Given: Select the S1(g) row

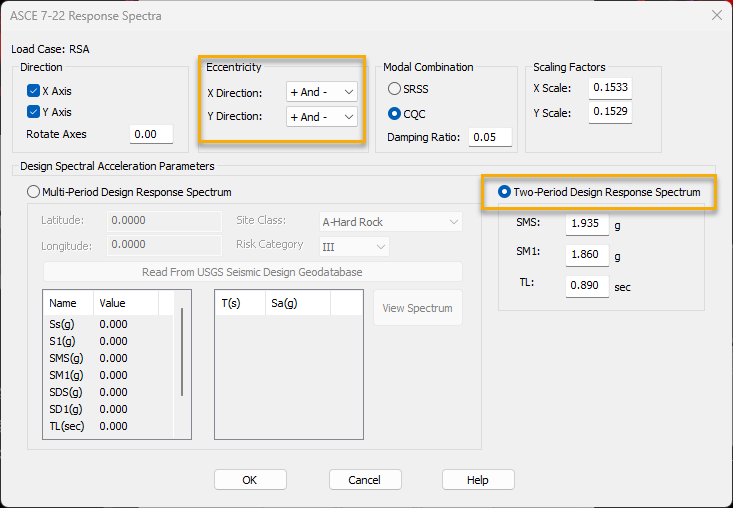Looking at the screenshot, I should tap(108, 341).
